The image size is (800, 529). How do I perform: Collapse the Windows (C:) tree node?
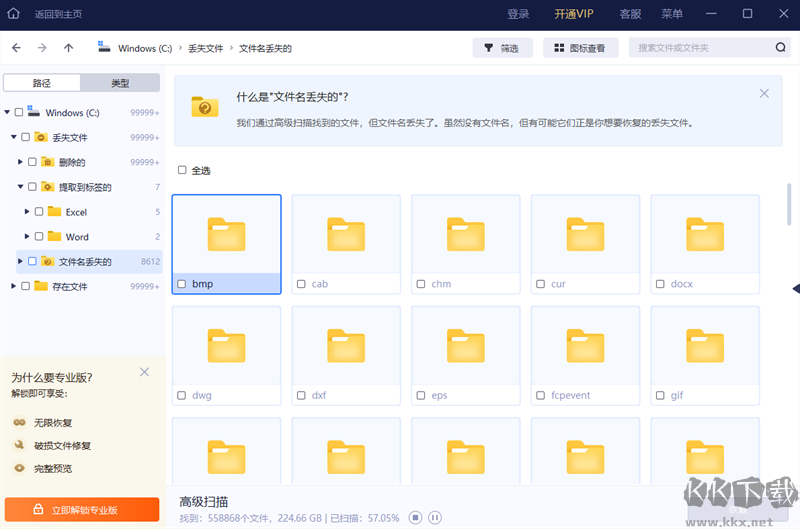tap(7, 112)
